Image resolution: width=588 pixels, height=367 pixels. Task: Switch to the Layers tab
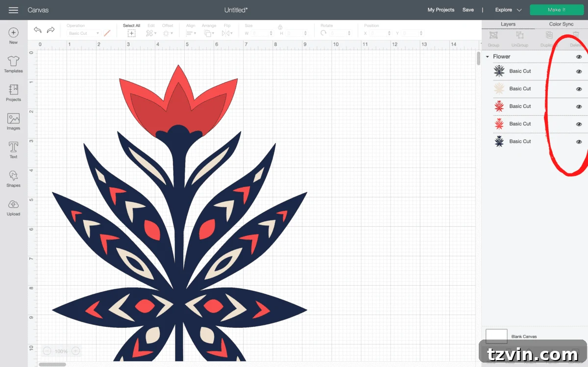point(508,24)
